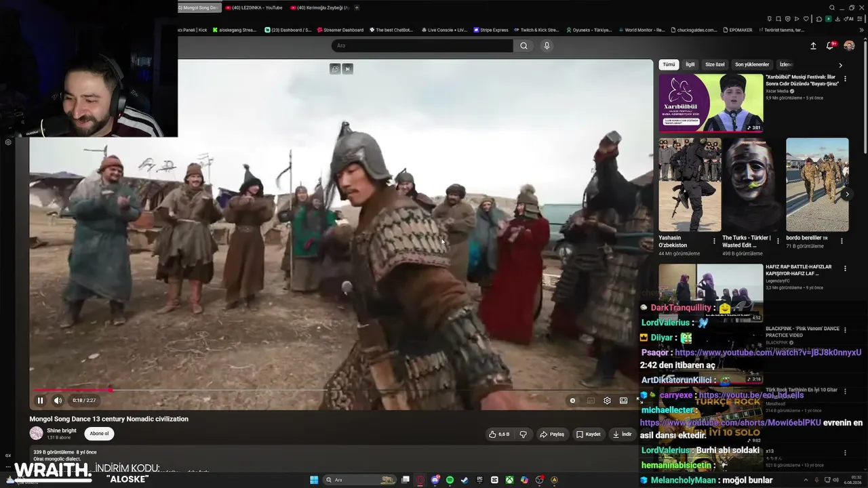868x488 pixels.
Task: Open the Oyuneks Türkiye bookmark
Action: 588,30
